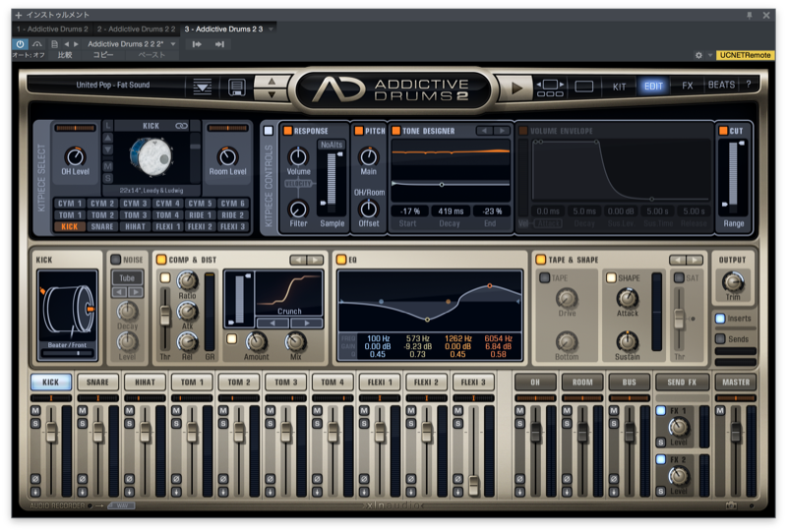
Task: Click the FX 2 Level knob
Action: point(679,476)
